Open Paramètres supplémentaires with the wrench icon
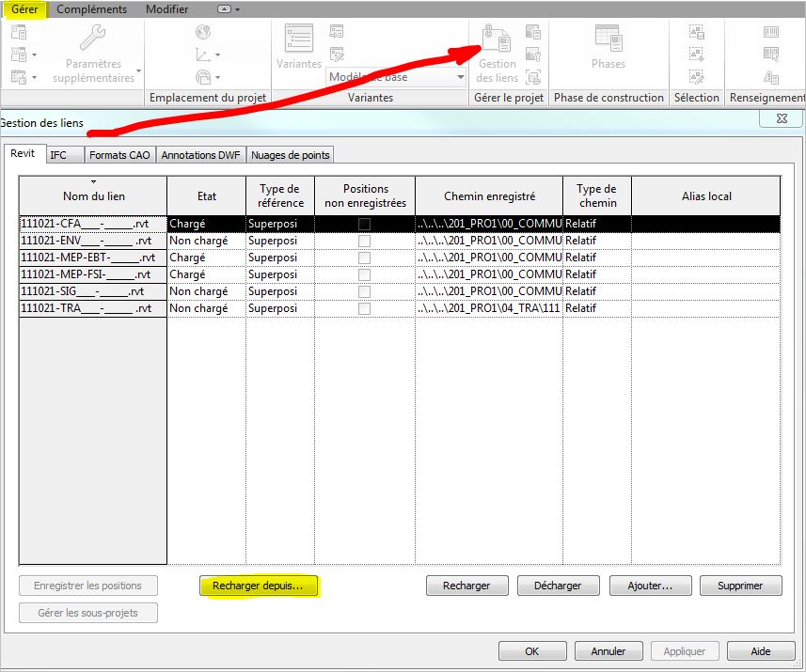The width and height of the screenshot is (806, 672). [94, 39]
